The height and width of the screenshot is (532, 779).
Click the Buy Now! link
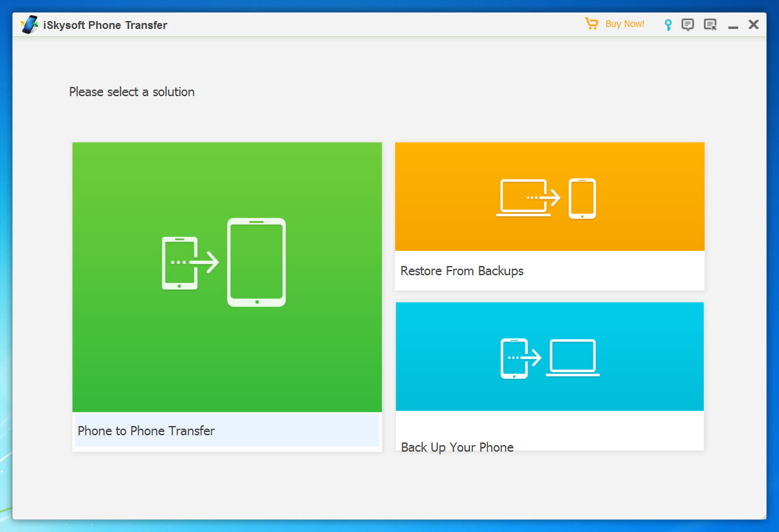click(x=624, y=24)
